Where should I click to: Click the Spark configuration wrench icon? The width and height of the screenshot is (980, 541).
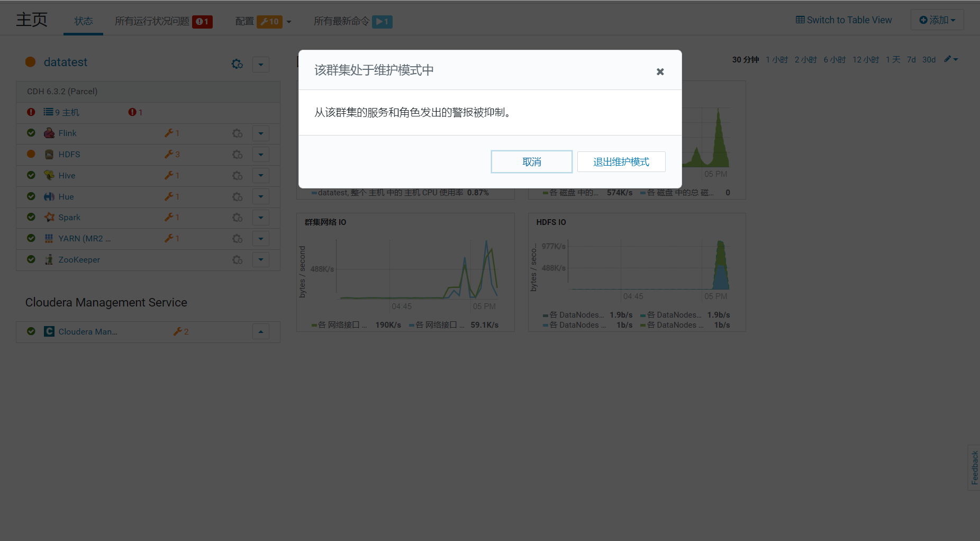(172, 217)
